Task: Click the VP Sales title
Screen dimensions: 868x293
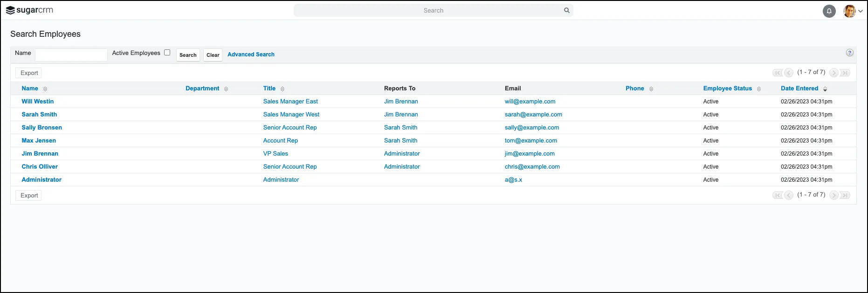Action: [276, 154]
